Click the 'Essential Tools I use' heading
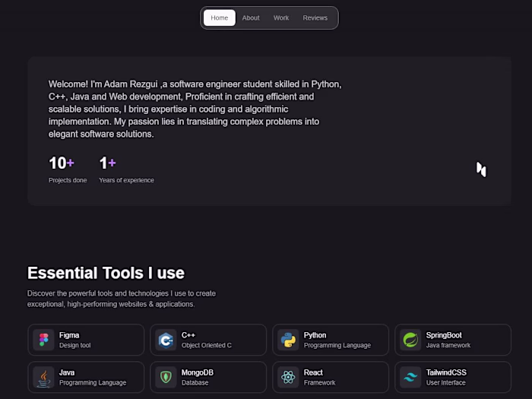This screenshot has width=532, height=399. click(106, 273)
